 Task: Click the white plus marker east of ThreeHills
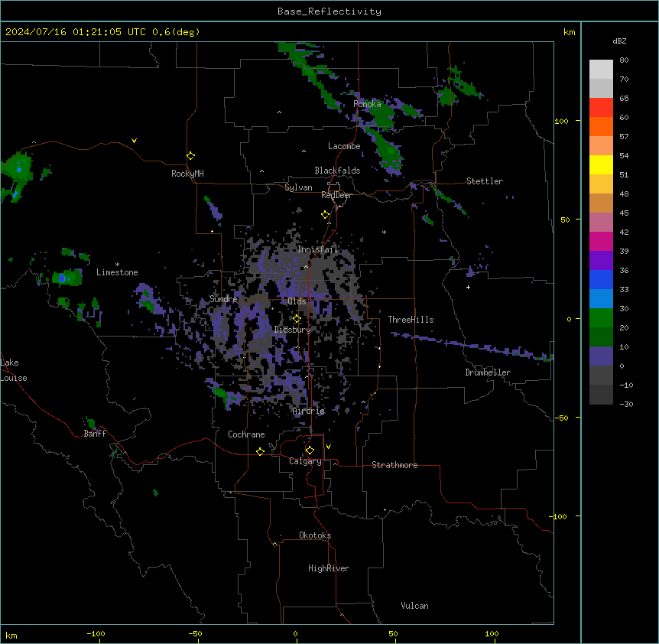[468, 287]
